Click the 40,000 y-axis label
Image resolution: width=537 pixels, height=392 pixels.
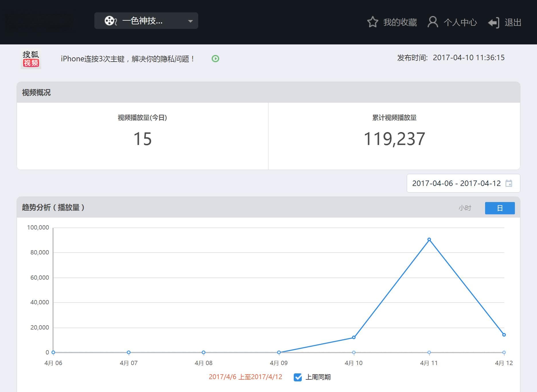click(x=40, y=302)
